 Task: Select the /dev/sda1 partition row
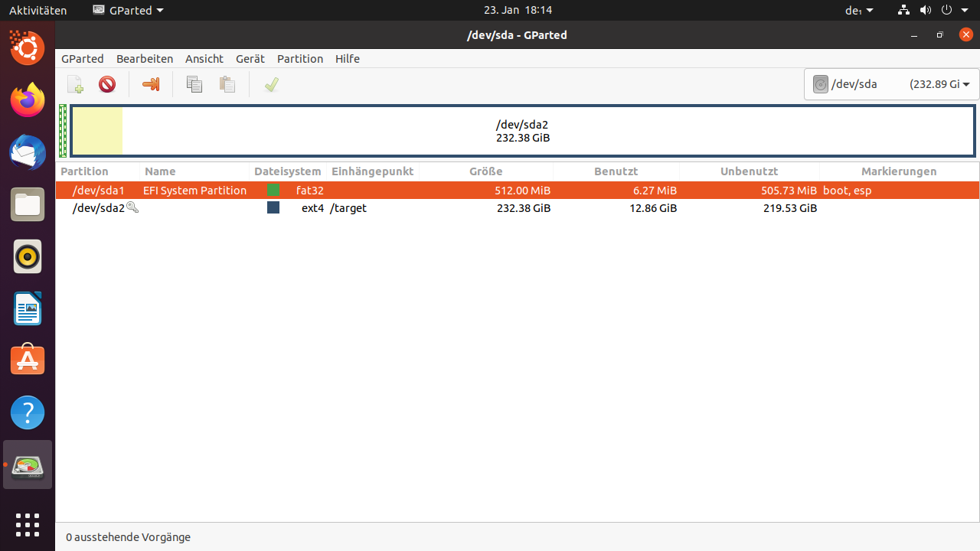click(x=518, y=190)
